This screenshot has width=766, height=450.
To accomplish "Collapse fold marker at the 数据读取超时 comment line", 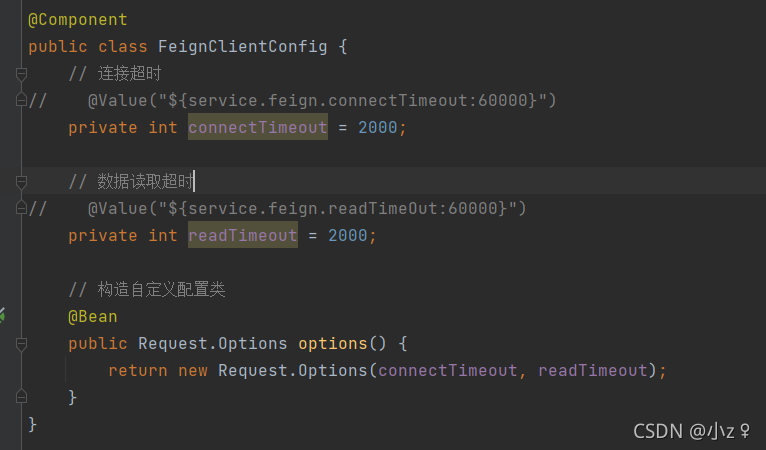I will pos(21,182).
